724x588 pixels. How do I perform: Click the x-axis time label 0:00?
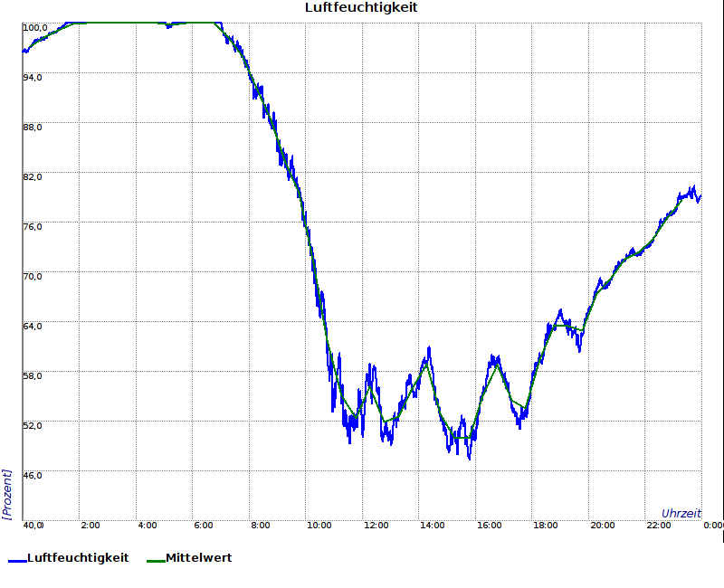[x=713, y=526]
